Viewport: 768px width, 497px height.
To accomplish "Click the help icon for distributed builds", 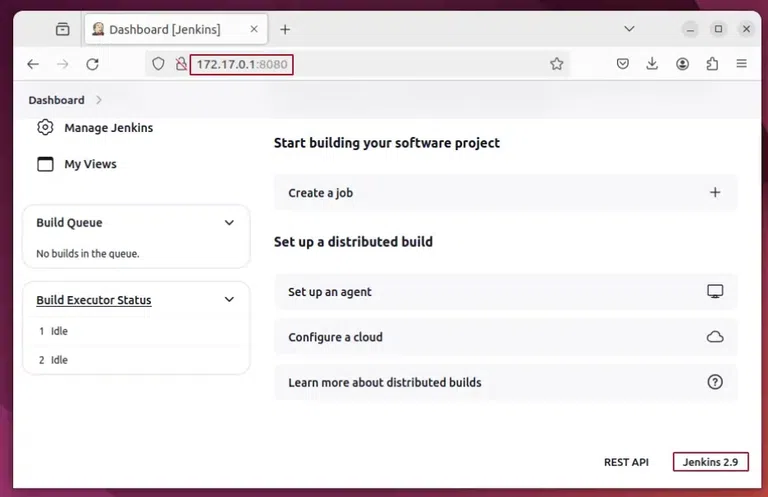I will tap(715, 382).
